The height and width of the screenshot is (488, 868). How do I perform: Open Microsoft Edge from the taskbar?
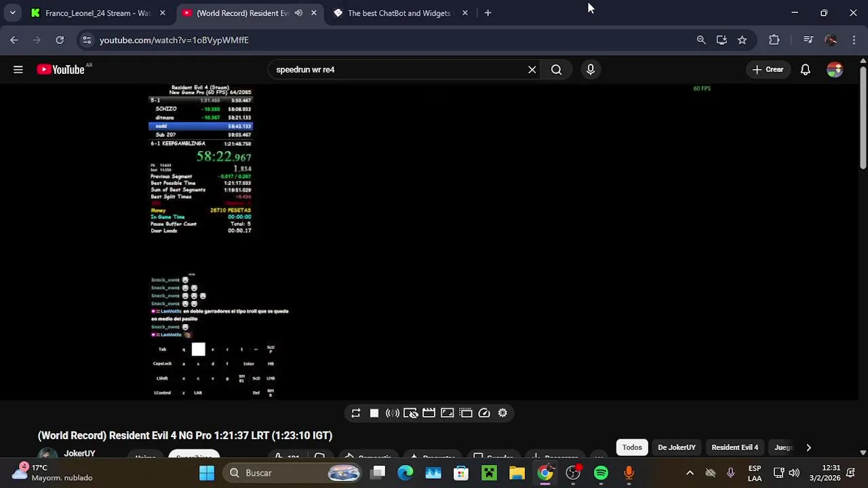[x=405, y=472]
